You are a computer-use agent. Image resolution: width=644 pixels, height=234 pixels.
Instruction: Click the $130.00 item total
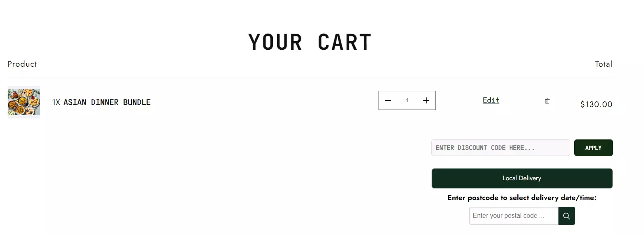[x=596, y=104]
